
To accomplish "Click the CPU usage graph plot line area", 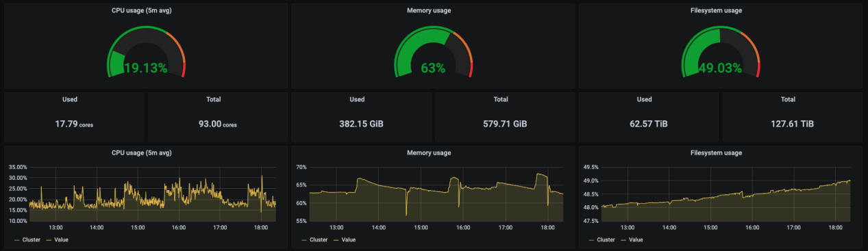I will pyautogui.click(x=152, y=194).
